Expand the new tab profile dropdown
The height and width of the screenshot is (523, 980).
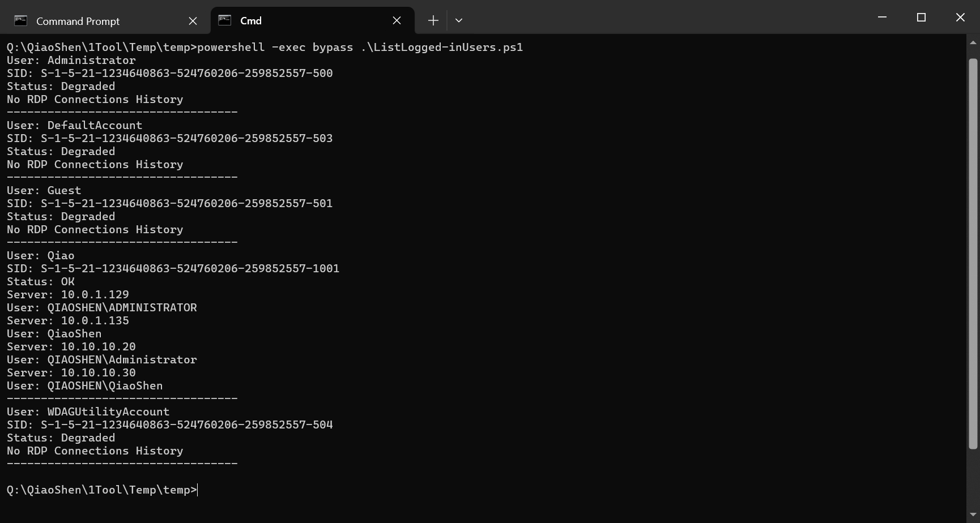pyautogui.click(x=459, y=20)
